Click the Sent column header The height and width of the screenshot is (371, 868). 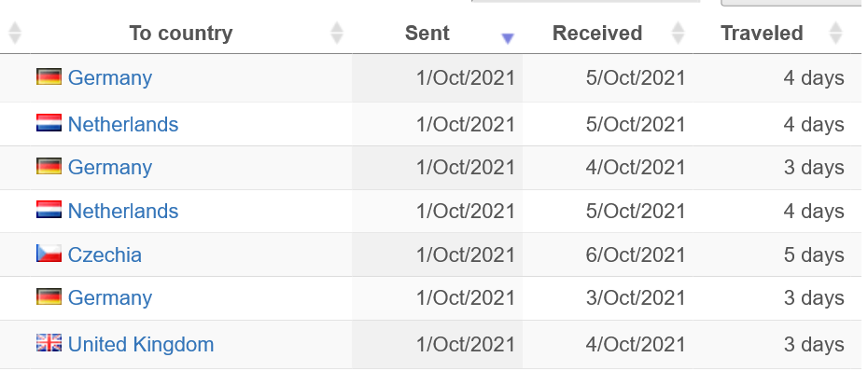tap(427, 34)
